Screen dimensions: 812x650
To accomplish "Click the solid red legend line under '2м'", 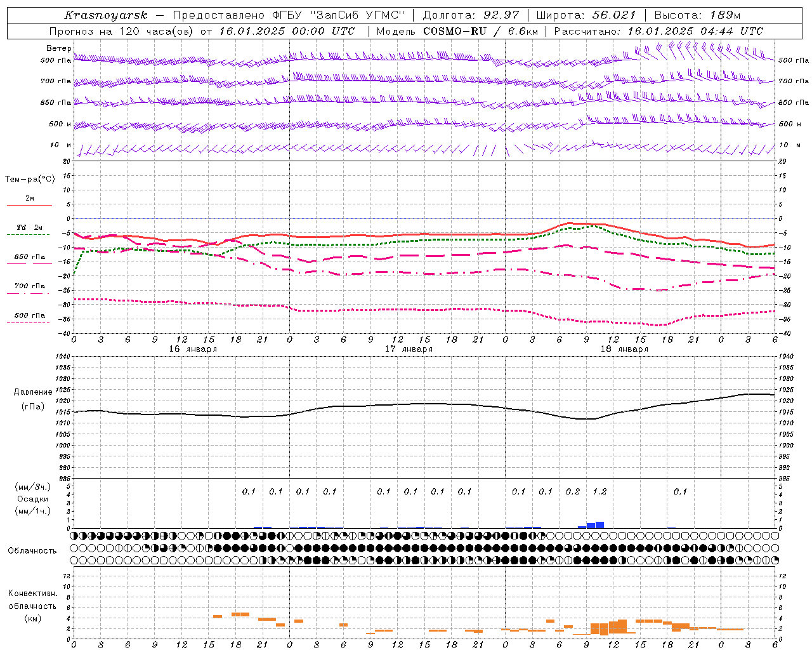I will pyautogui.click(x=29, y=205).
